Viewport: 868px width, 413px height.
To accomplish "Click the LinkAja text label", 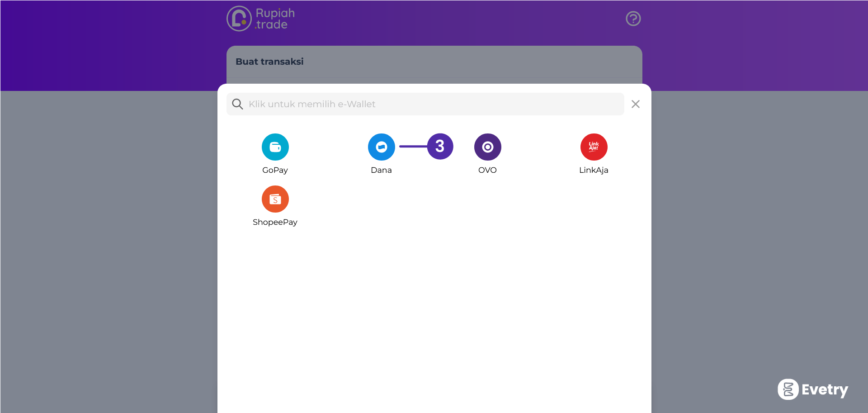I will [x=594, y=170].
